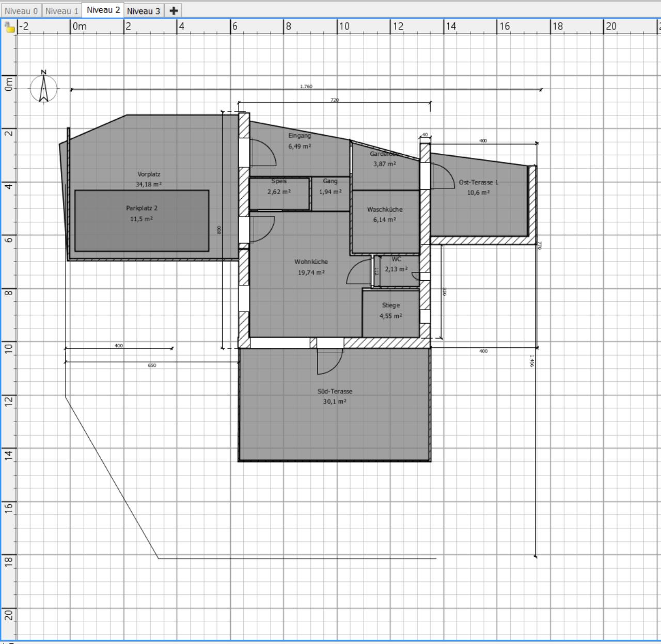Click the 4,55 m² area value
The image size is (661, 644).
click(x=391, y=316)
